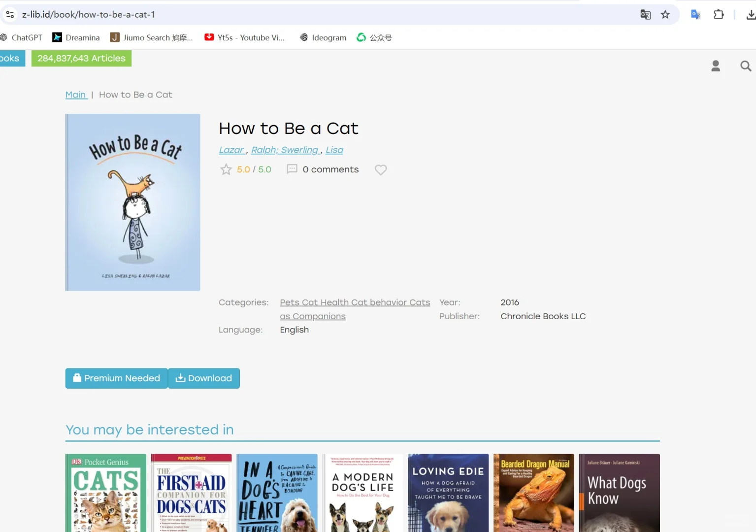The width and height of the screenshot is (756, 532).
Task: Open the Dreamina bookmark
Action: (x=76, y=37)
